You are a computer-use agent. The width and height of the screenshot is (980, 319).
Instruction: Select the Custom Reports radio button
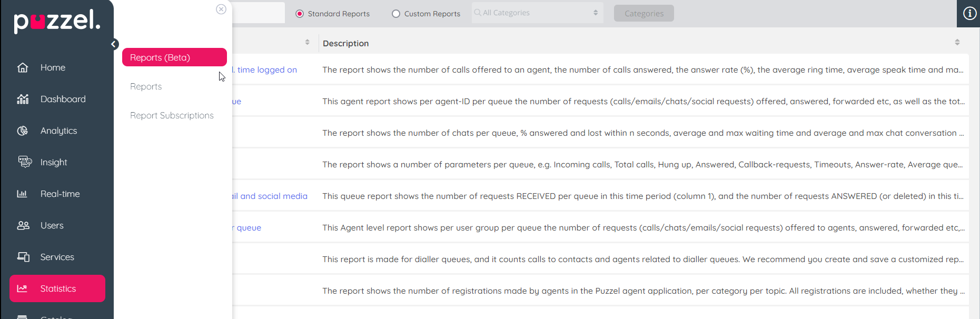pyautogui.click(x=396, y=14)
